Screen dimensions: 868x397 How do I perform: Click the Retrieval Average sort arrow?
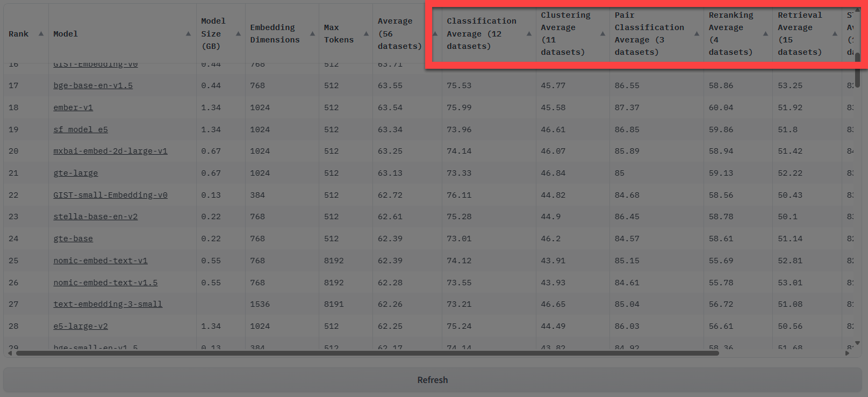(835, 34)
